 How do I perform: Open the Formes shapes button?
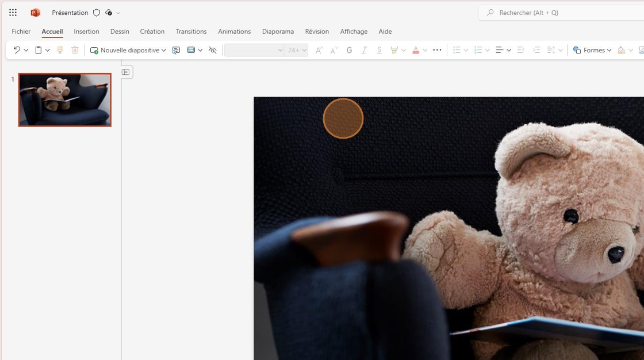click(592, 50)
